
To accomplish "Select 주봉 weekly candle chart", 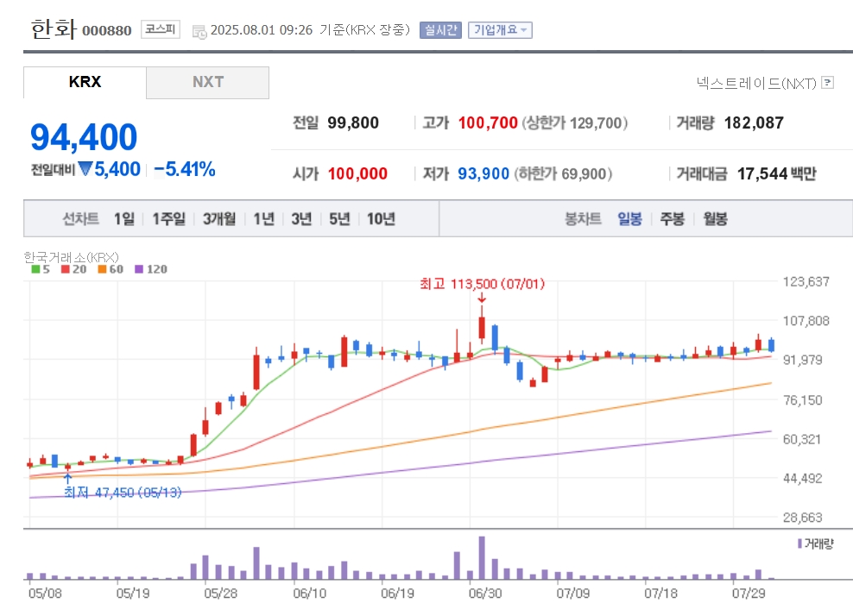I will (x=672, y=218).
